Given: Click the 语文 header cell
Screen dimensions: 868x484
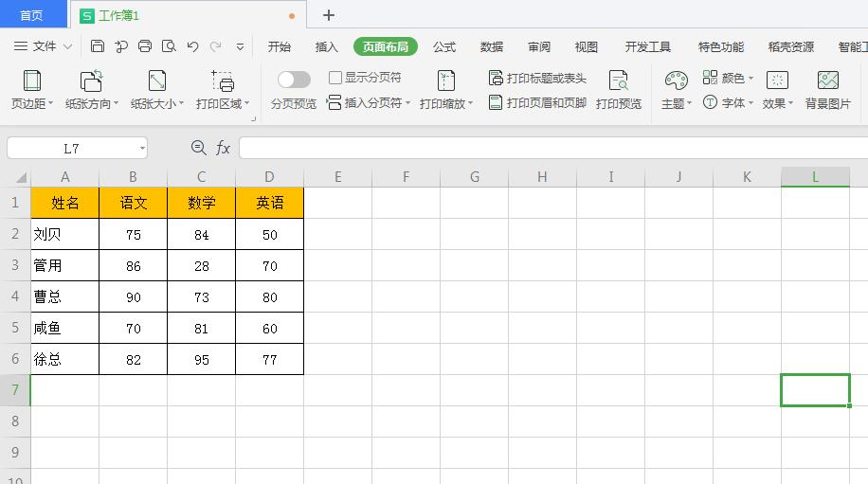Looking at the screenshot, I should point(134,203).
